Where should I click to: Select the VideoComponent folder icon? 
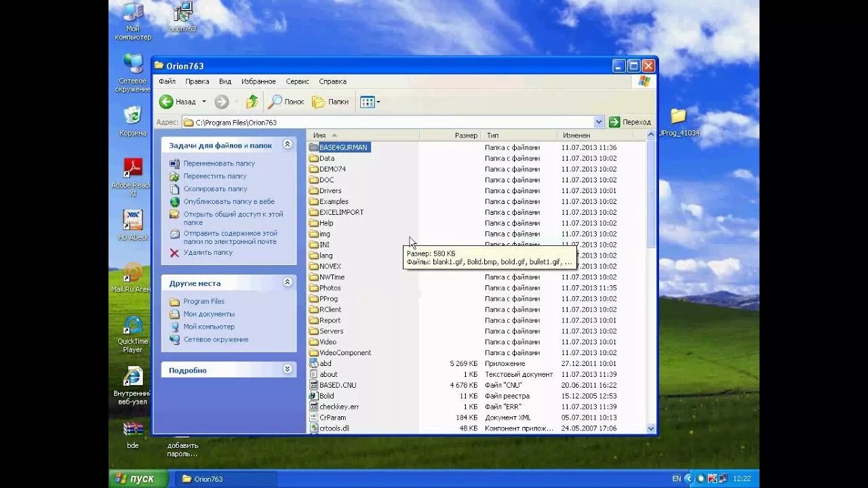313,352
